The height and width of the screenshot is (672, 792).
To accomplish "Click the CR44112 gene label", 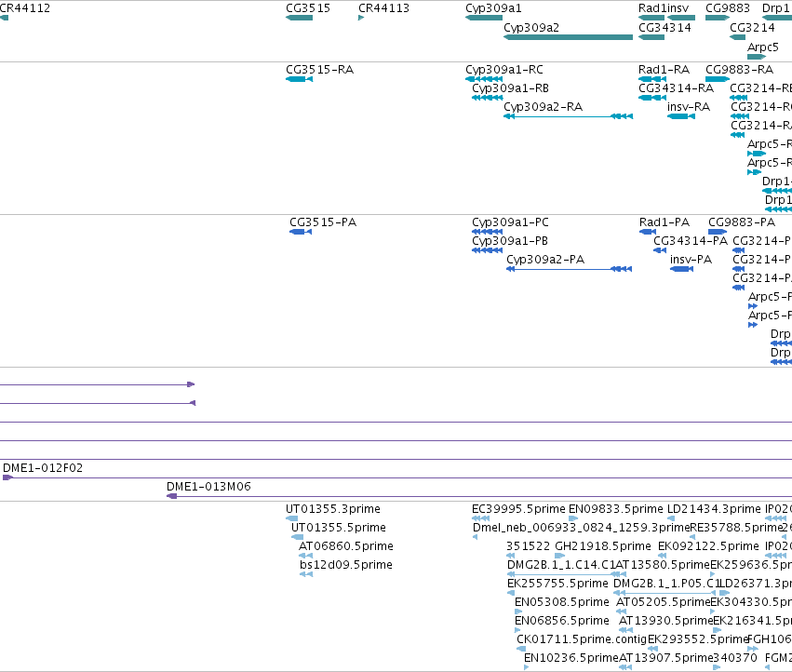I will 25,8.
